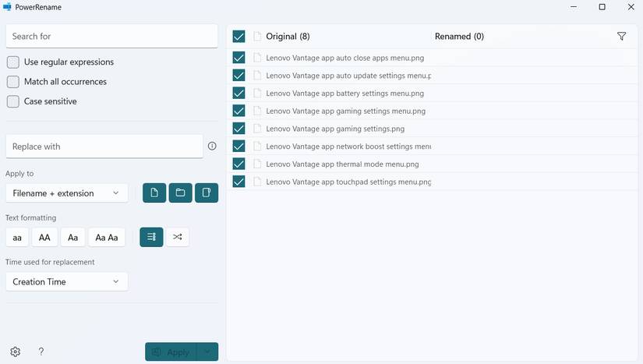
Task: Open the Filename + extension dropdown
Action: (67, 193)
